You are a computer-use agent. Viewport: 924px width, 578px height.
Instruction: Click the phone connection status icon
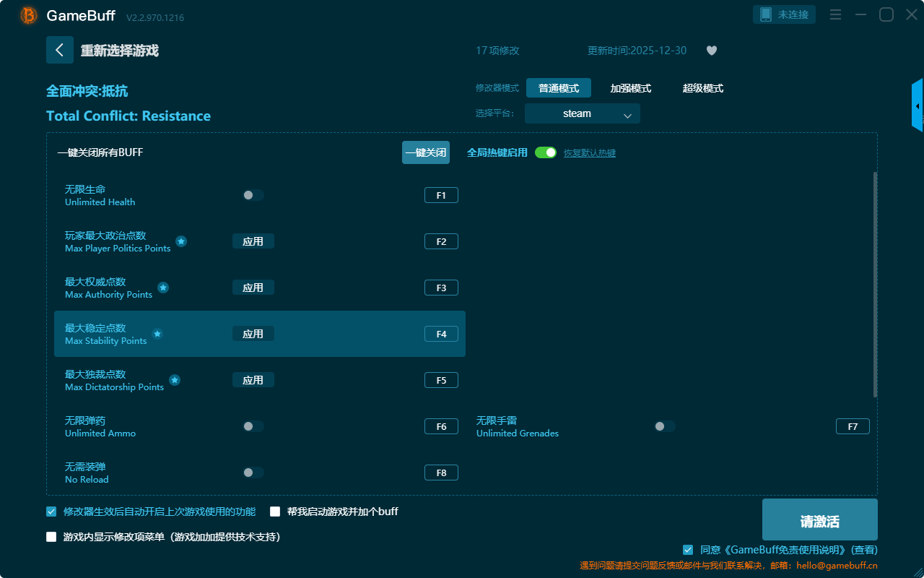(767, 14)
